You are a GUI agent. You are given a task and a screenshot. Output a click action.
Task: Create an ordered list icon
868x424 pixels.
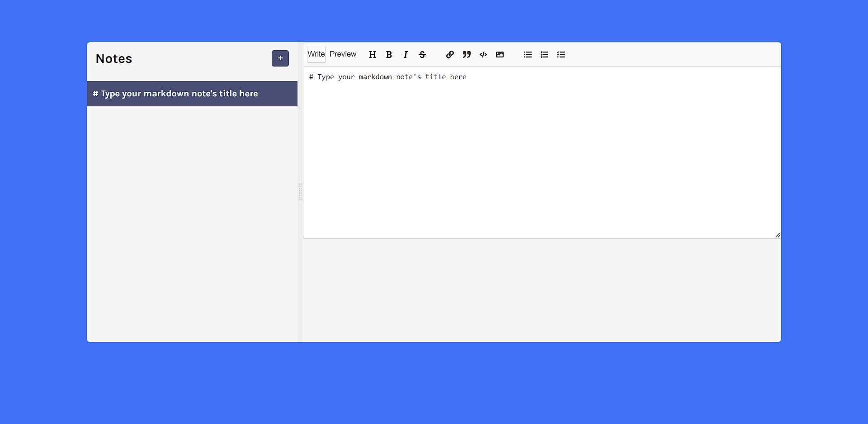point(544,54)
